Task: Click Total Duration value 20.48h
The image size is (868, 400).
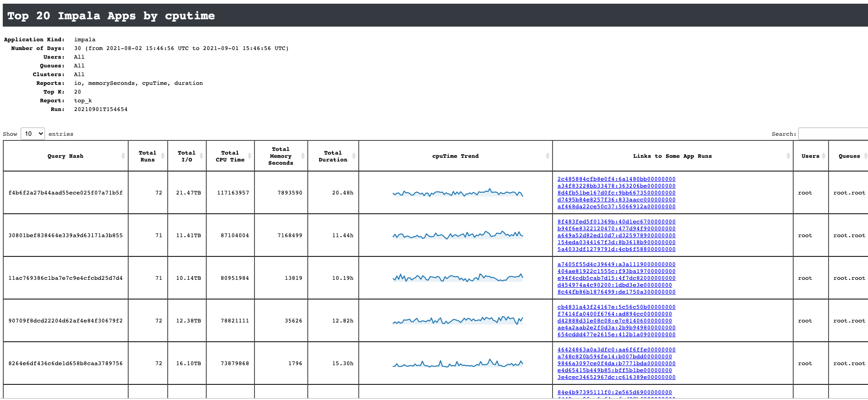Action: point(343,193)
